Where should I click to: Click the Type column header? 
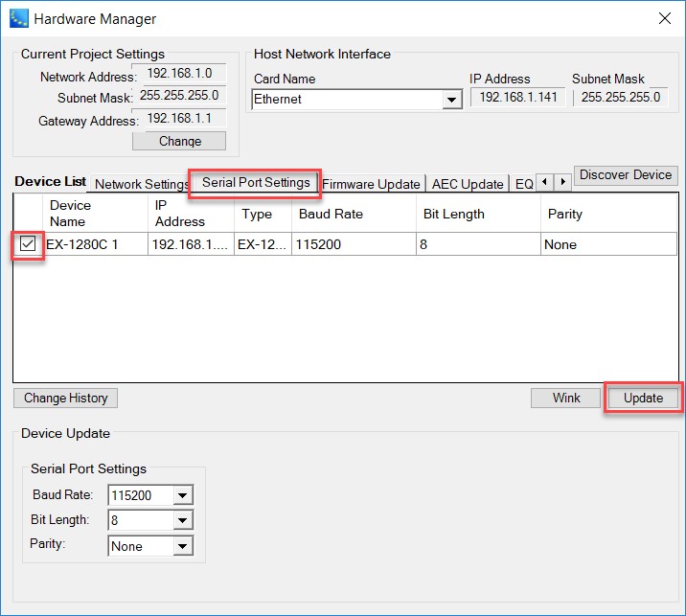(263, 214)
